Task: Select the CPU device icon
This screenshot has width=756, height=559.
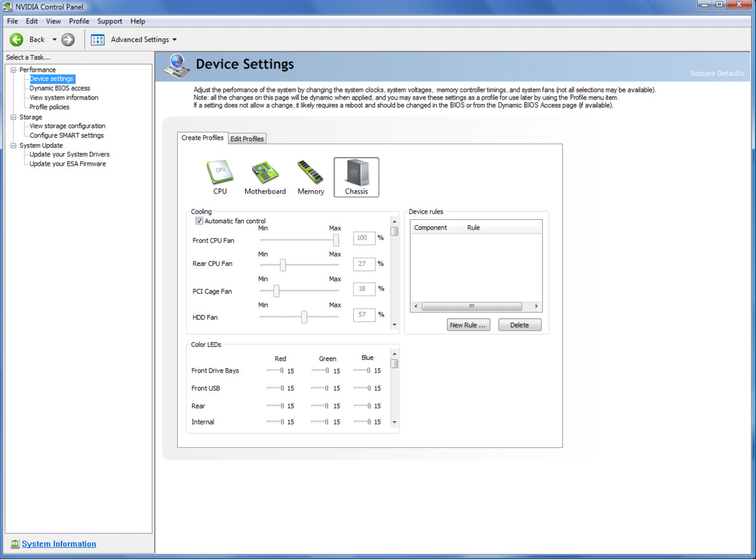Action: [220, 177]
